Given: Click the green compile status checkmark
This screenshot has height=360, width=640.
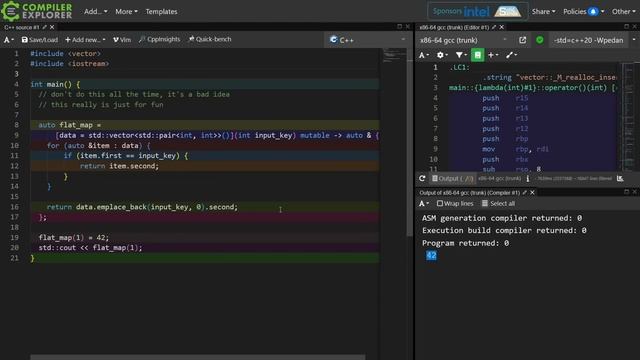Looking at the screenshot, I should point(540,40).
